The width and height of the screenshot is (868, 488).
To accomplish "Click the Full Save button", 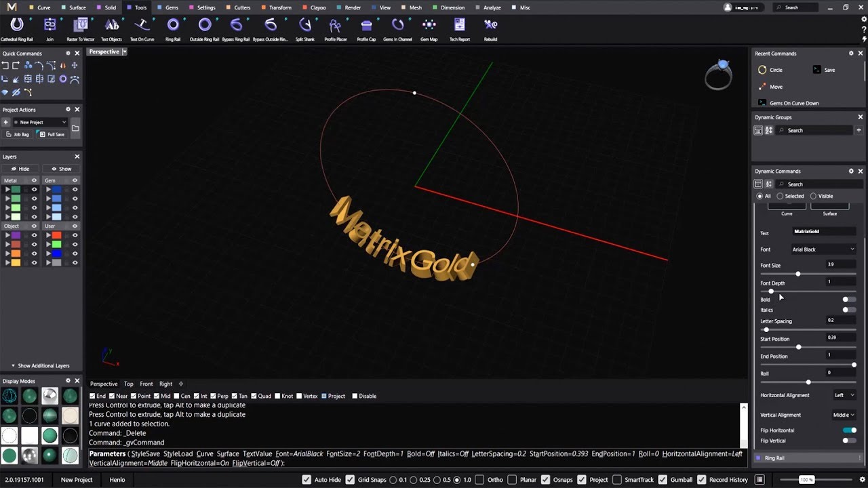I will [52, 134].
